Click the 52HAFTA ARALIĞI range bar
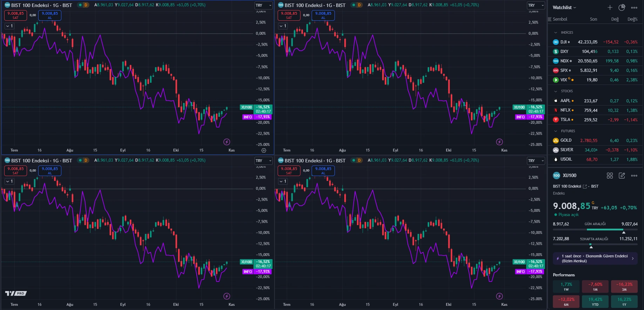Screen dimensions: 644x310 tap(595, 244)
